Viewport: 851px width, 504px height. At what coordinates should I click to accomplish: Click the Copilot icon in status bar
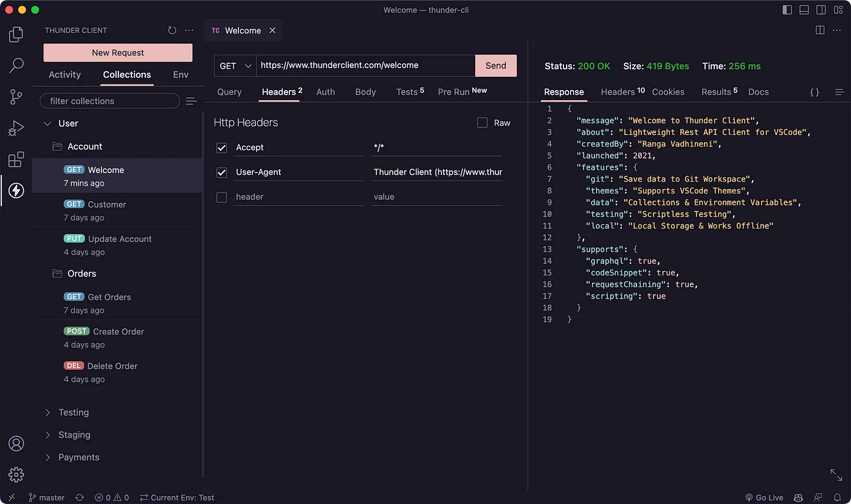[x=799, y=497]
